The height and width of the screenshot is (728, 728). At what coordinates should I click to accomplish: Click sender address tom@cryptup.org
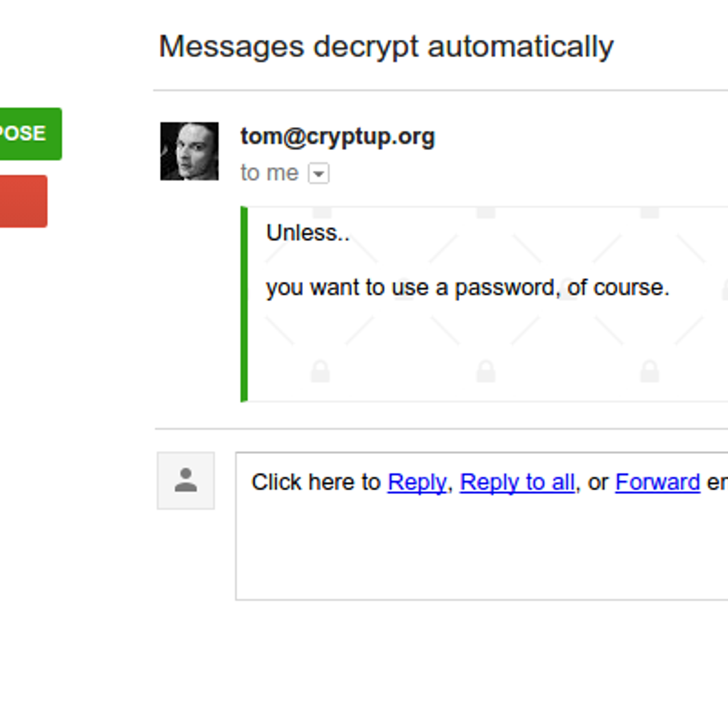338,136
